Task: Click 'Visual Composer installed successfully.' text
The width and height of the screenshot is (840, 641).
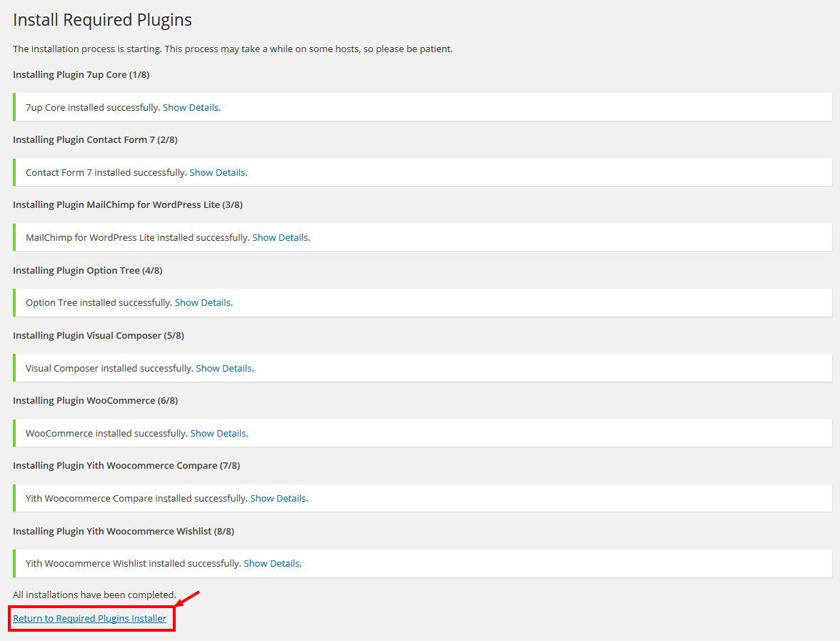Action: point(109,368)
